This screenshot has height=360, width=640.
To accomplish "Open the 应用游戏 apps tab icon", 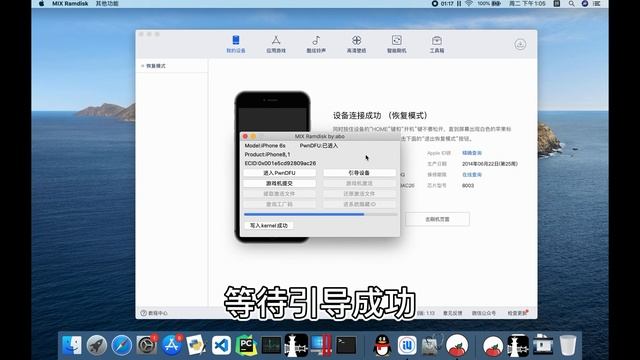I will tap(276, 44).
